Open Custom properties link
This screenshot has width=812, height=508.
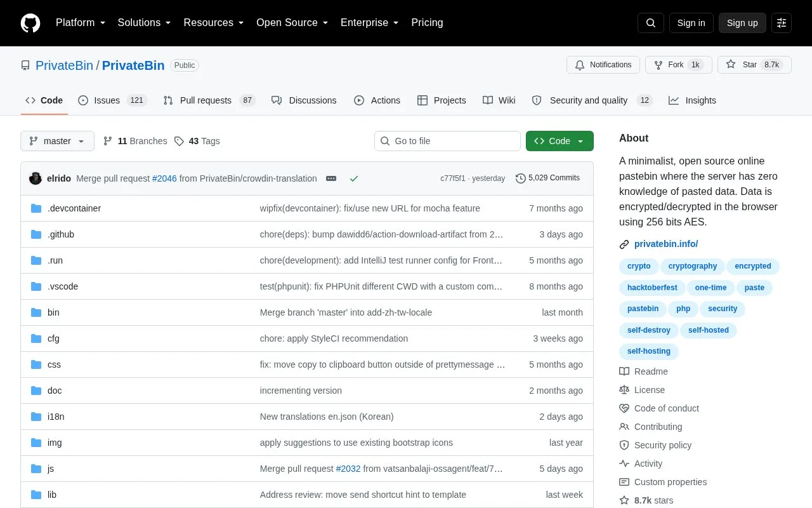[663, 482]
